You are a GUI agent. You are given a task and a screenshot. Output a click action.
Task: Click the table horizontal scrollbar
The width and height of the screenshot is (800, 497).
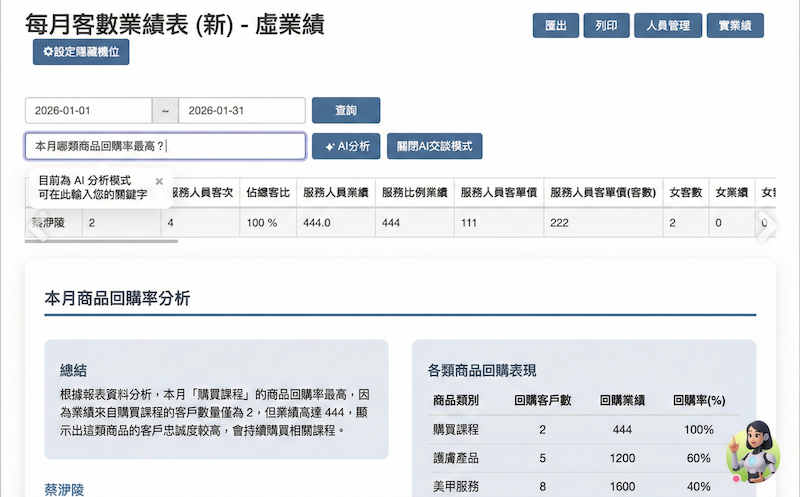[101, 241]
